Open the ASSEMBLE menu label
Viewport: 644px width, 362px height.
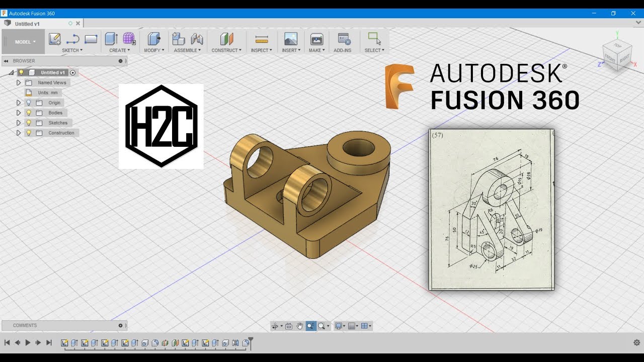[187, 50]
